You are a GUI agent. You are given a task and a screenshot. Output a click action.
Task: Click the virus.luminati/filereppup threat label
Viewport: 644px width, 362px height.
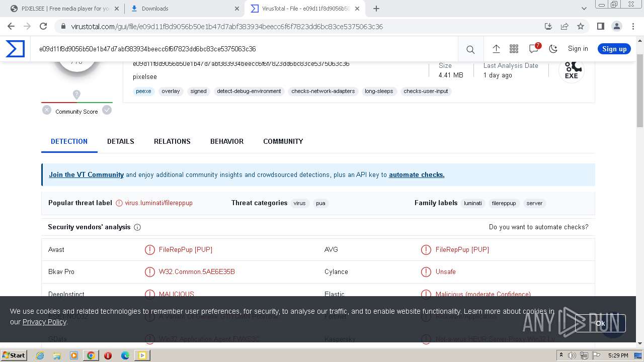(x=159, y=203)
